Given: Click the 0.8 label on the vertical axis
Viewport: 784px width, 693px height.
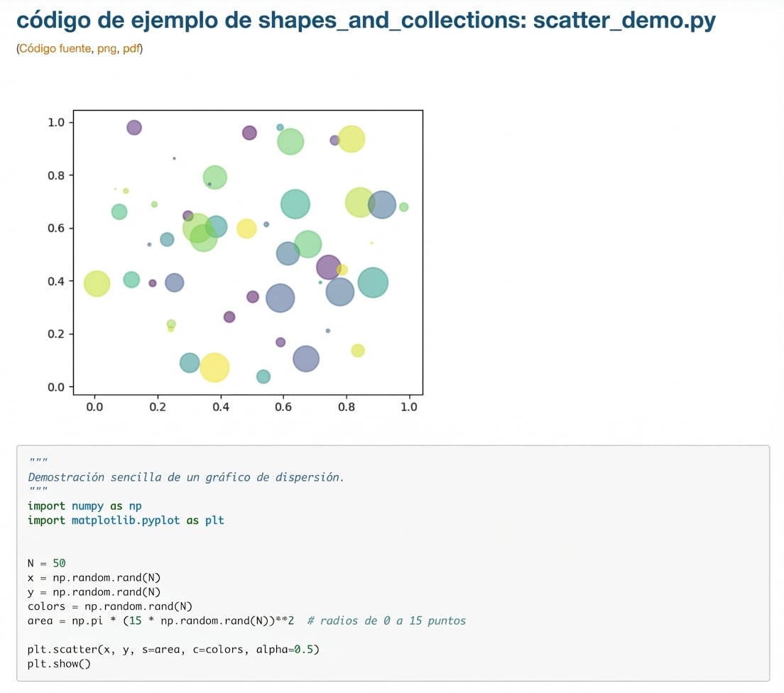Looking at the screenshot, I should pos(55,175).
